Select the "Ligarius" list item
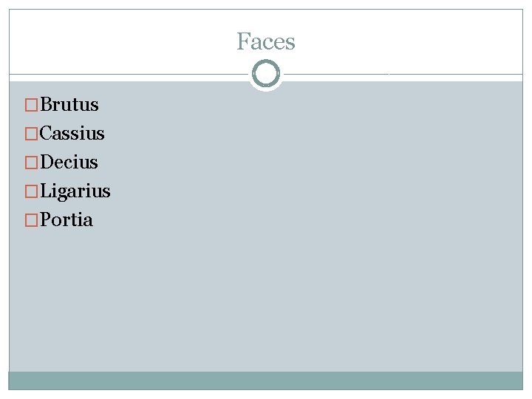This screenshot has height=399, width=532. pyautogui.click(x=75, y=191)
